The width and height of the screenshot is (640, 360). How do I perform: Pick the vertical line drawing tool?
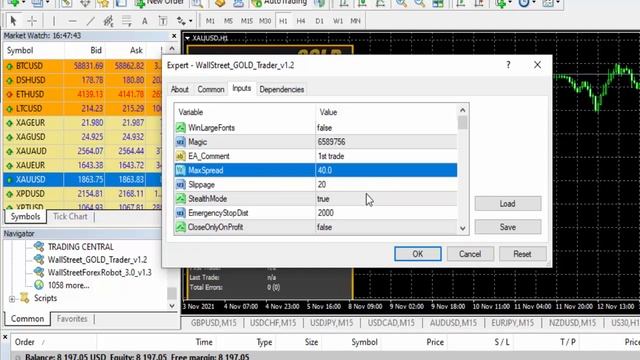point(53,21)
